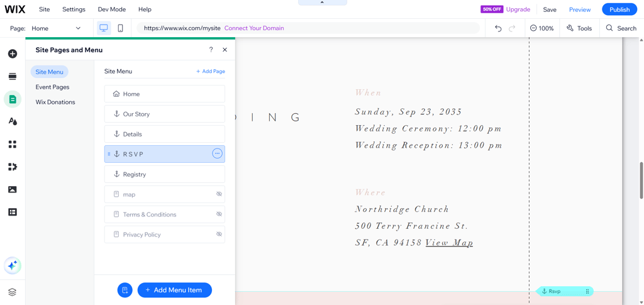Image resolution: width=644 pixels, height=305 pixels.
Task: Open more options for RSVP menu item
Action: 217,153
